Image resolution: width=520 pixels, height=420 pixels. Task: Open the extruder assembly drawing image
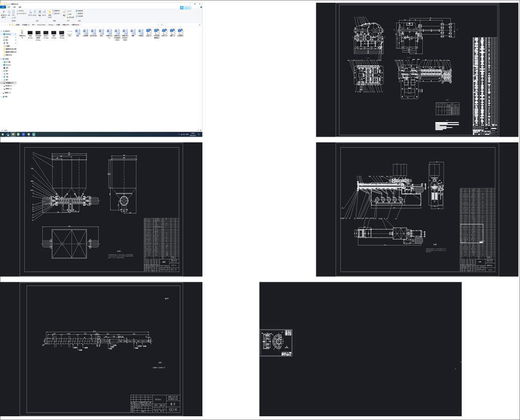417,209
